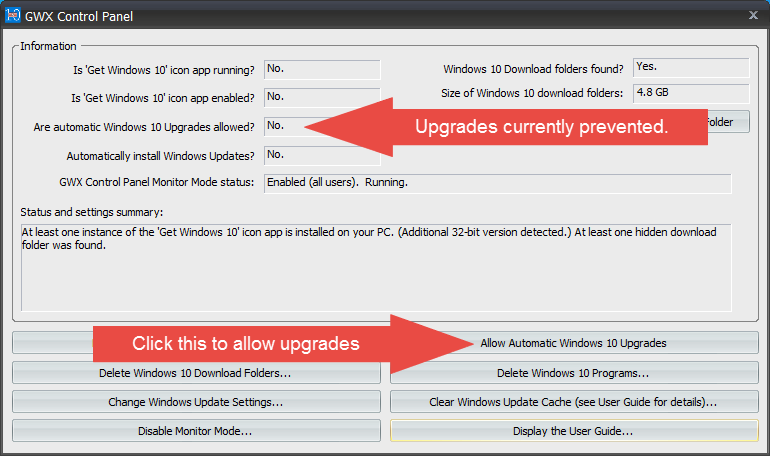Open Change Windows Update Settings
Image resolution: width=770 pixels, height=456 pixels.
click(196, 402)
